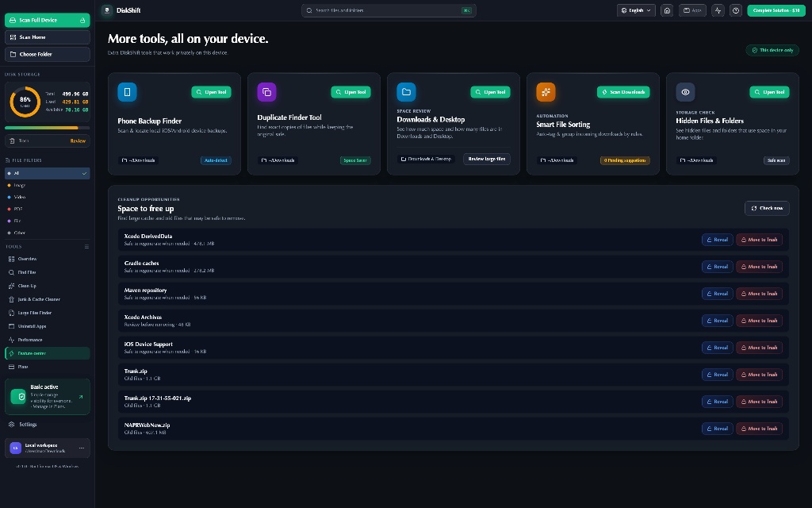Open Overview in the Tools sidebar

coord(47,259)
